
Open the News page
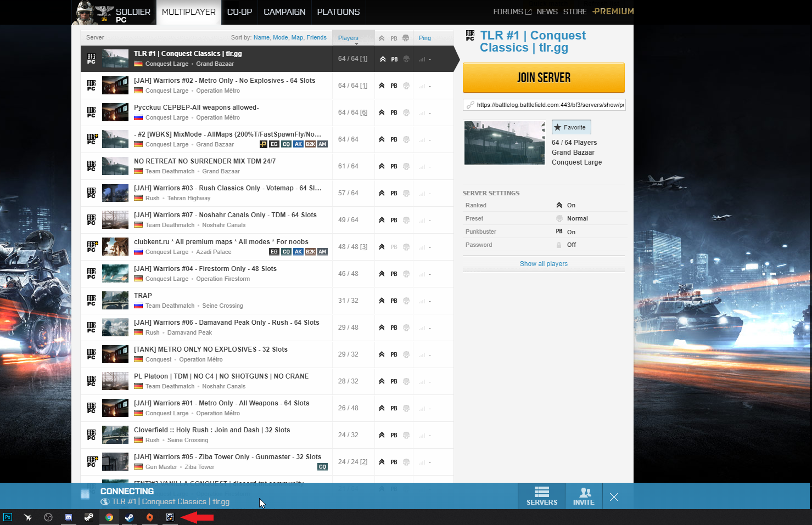click(x=547, y=12)
